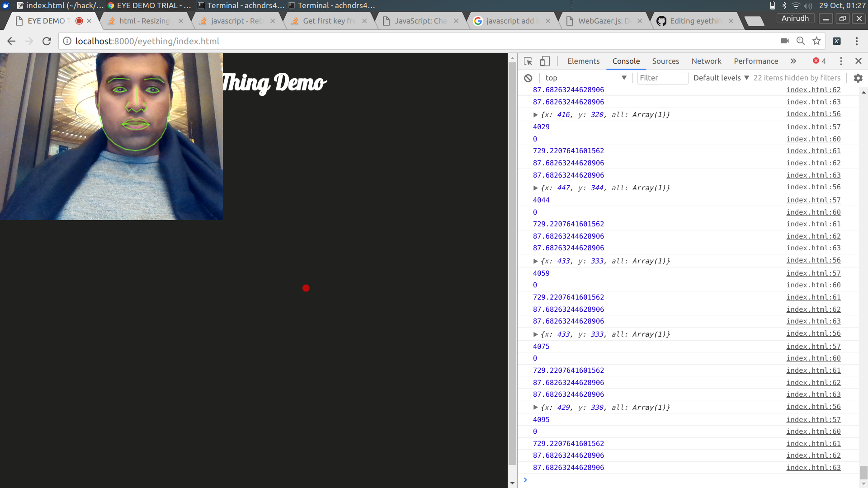Viewport: 868px width, 488px height.
Task: Open the DevTools three-dot customize menu
Action: [840, 61]
